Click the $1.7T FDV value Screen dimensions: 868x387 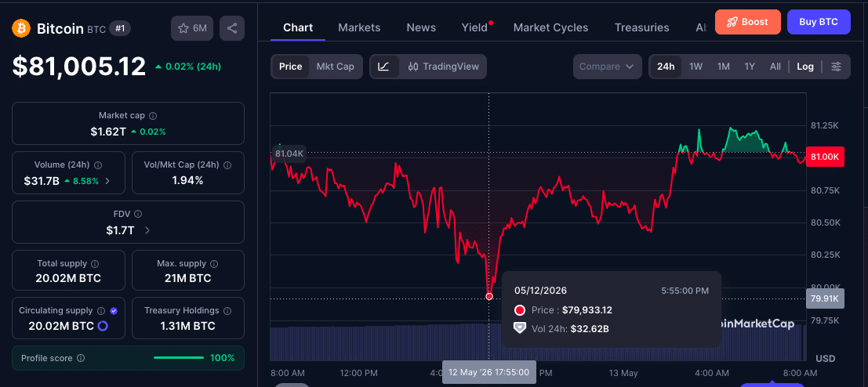coord(120,230)
